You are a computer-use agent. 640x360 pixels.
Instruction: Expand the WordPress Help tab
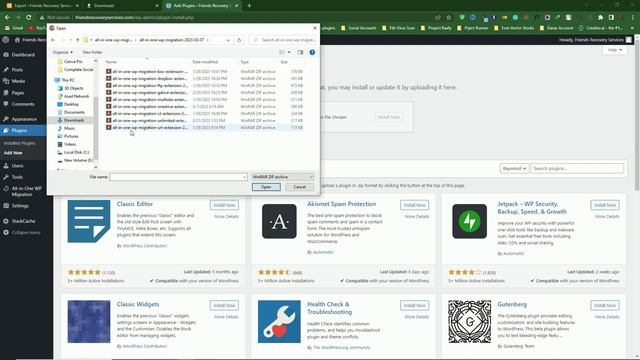(614, 50)
